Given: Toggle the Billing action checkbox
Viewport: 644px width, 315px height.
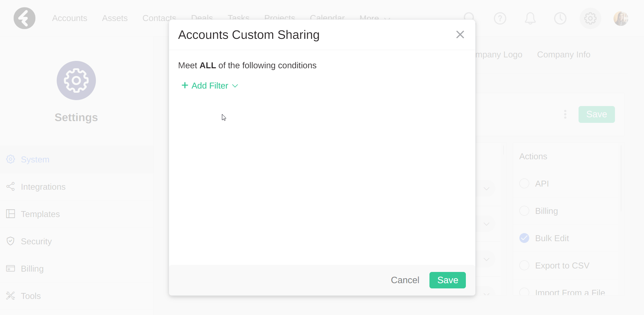Looking at the screenshot, I should tap(524, 211).
